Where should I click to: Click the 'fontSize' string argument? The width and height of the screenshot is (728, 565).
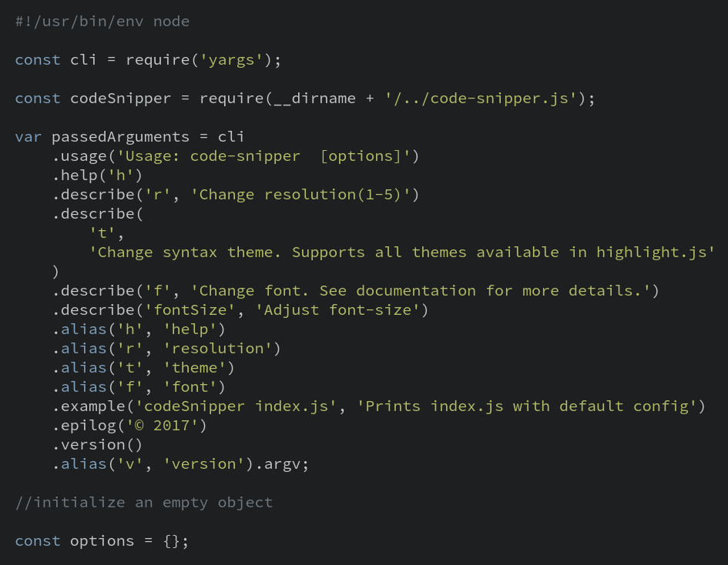(x=190, y=310)
